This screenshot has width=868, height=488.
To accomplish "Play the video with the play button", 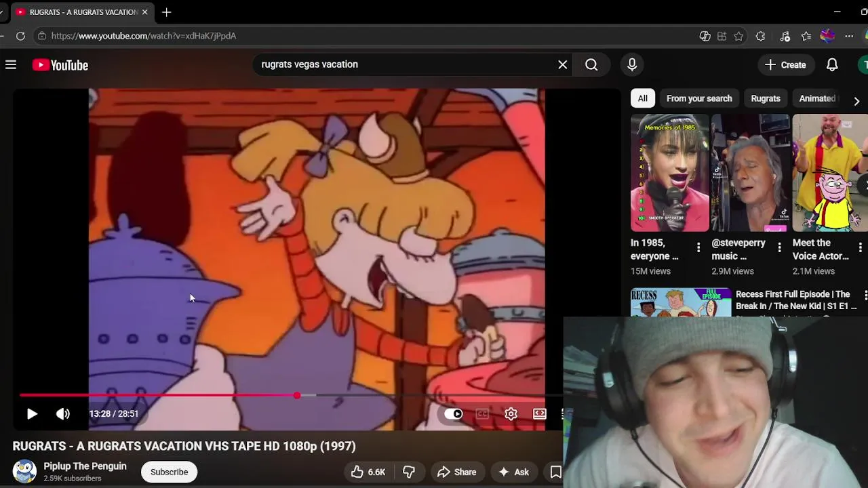I will click(32, 413).
